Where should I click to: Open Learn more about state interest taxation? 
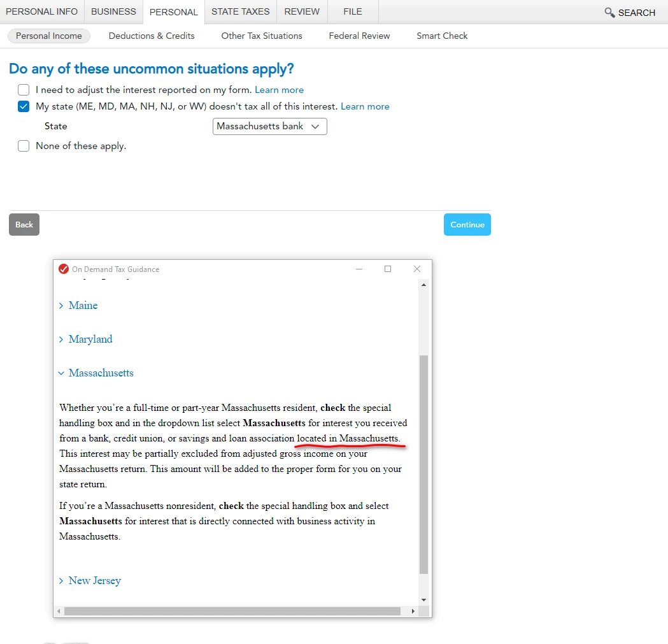click(x=365, y=106)
